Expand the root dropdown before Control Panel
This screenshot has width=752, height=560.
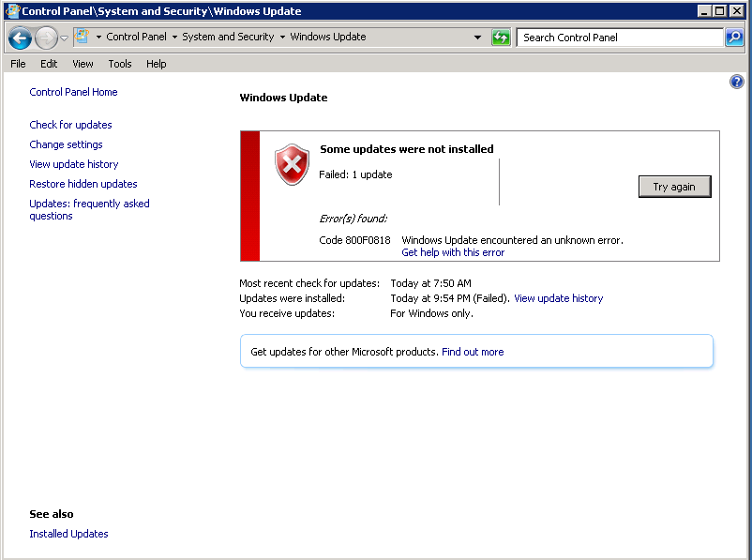click(98, 37)
